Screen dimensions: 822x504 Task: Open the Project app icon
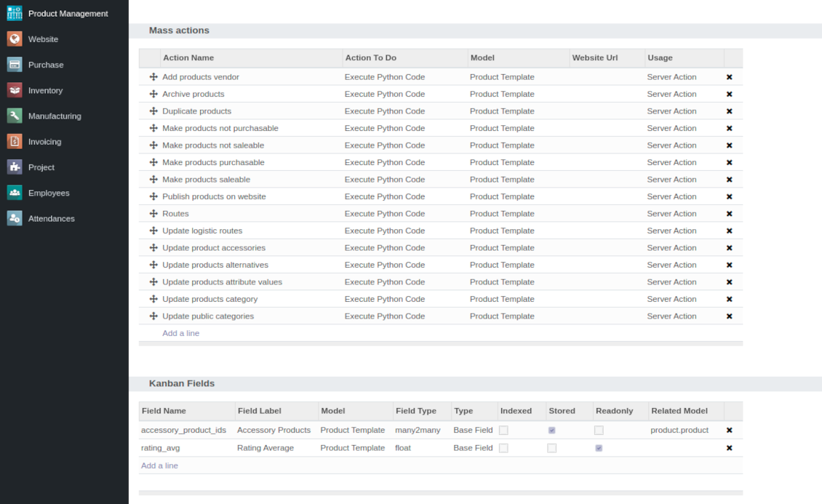[15, 168]
